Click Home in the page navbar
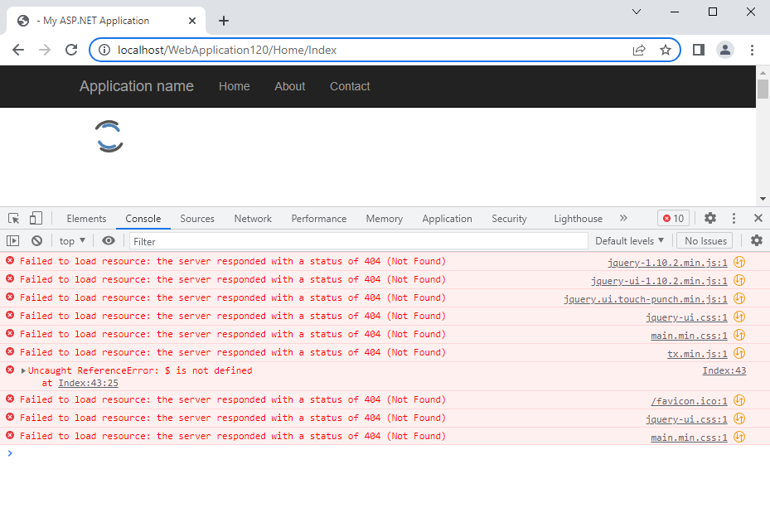Screen dimensions: 770x532 [x=235, y=86]
